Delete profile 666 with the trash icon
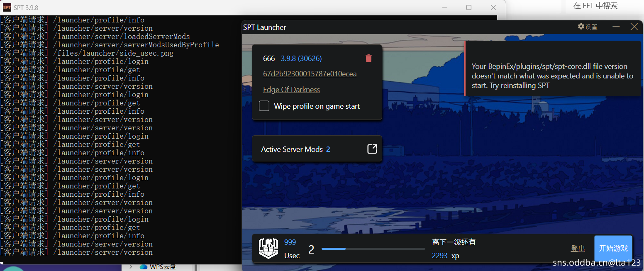The width and height of the screenshot is (644, 271). click(x=368, y=59)
